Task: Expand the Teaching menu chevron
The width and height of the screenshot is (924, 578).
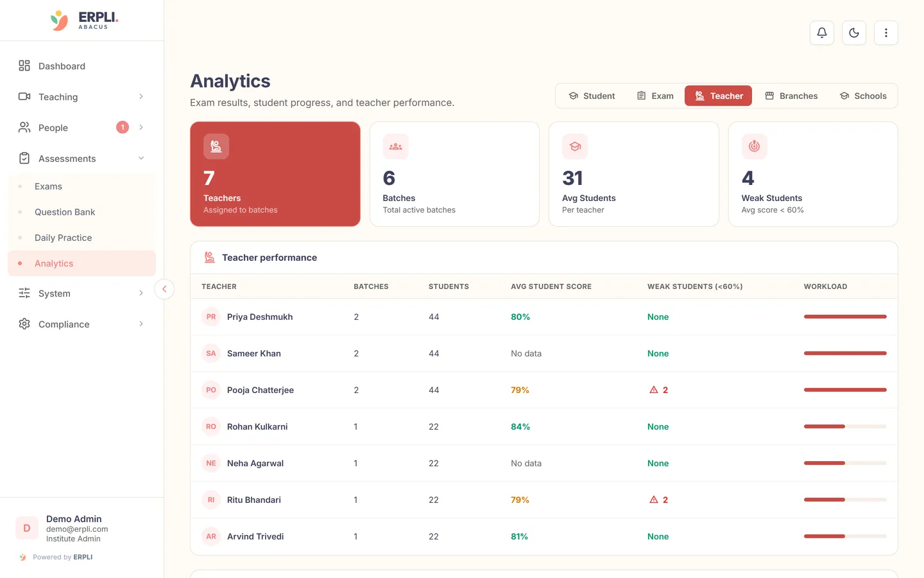Action: pyautogui.click(x=141, y=96)
